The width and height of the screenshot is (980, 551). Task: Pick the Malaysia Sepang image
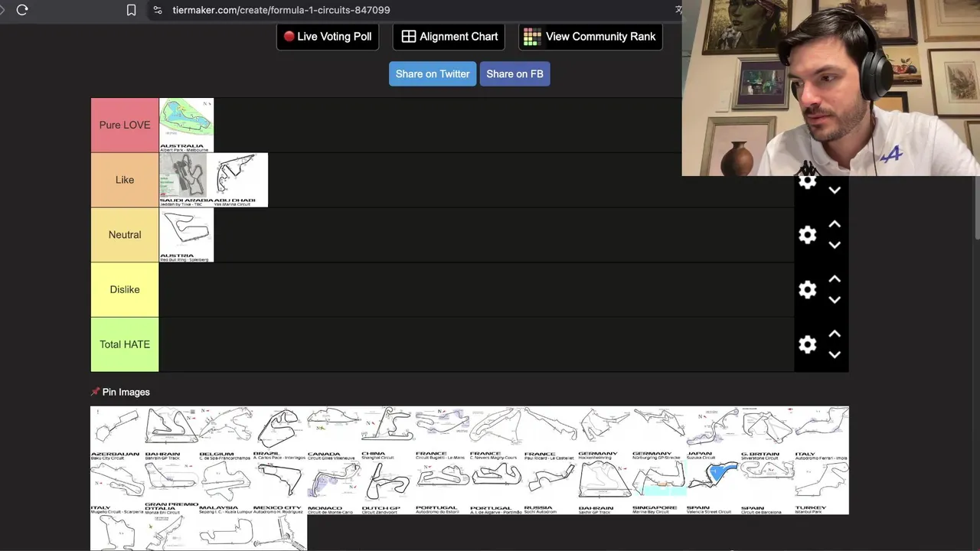(x=226, y=487)
